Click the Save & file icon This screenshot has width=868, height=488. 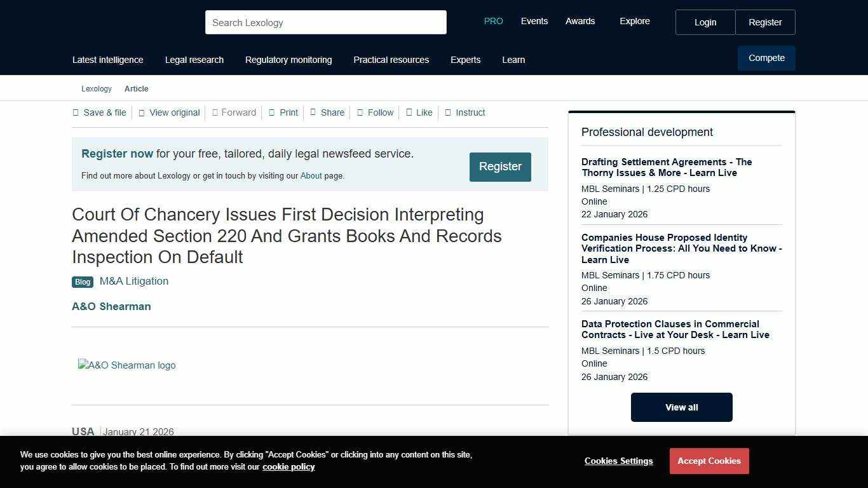(75, 112)
